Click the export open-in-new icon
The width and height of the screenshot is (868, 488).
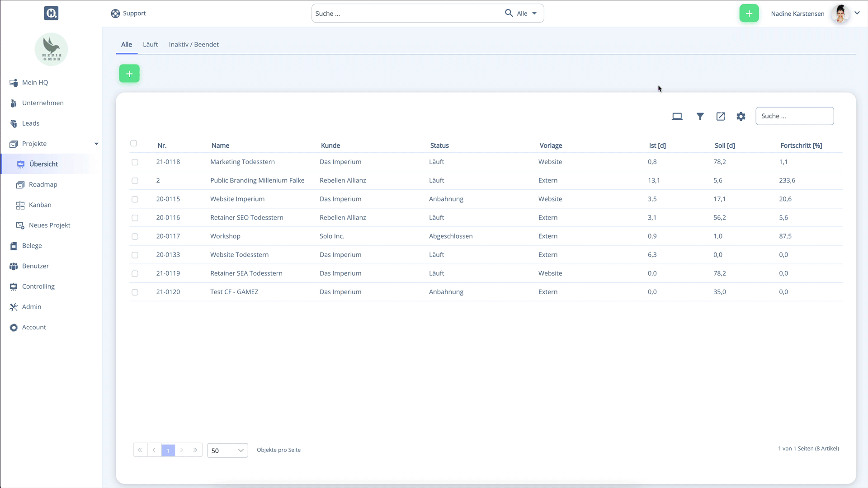pyautogui.click(x=721, y=117)
